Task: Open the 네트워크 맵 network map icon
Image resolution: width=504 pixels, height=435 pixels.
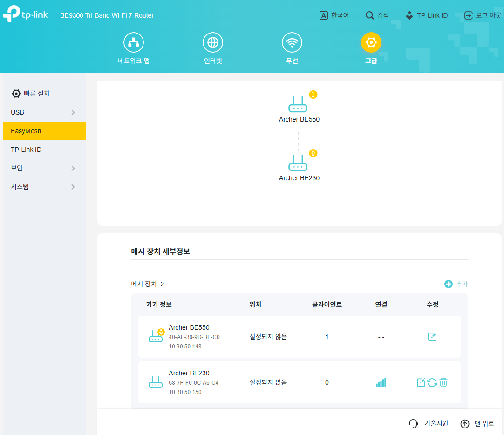Action: [134, 42]
